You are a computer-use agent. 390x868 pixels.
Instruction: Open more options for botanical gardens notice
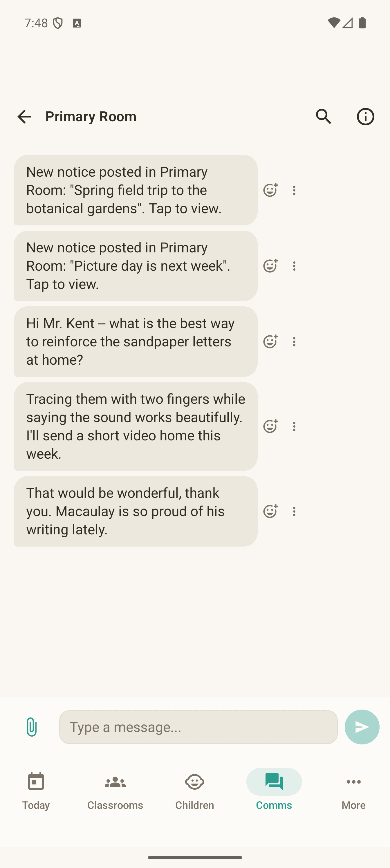(294, 190)
